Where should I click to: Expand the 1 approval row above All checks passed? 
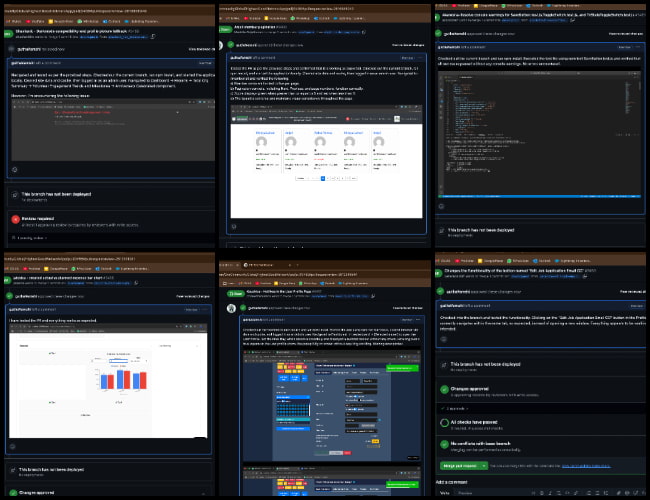pos(455,409)
